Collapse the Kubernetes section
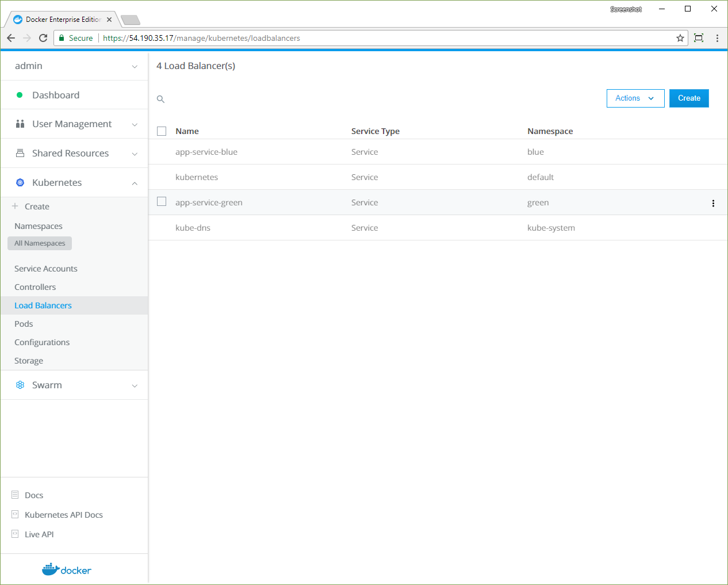This screenshot has width=728, height=585. point(135,183)
